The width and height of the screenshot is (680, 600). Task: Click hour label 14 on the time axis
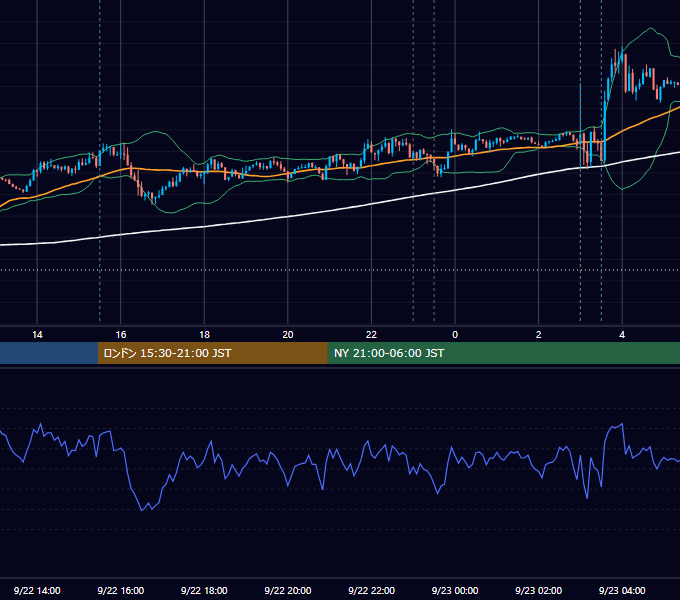(37, 335)
